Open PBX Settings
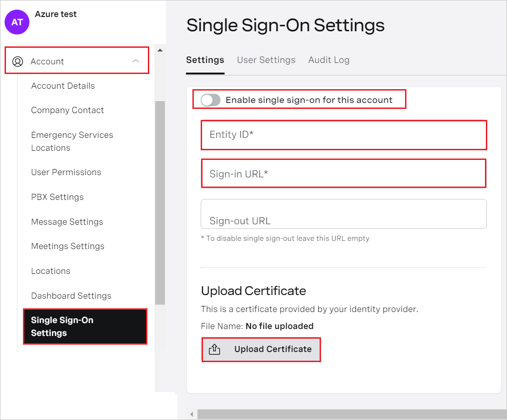Image resolution: width=507 pixels, height=420 pixels. pos(57,197)
